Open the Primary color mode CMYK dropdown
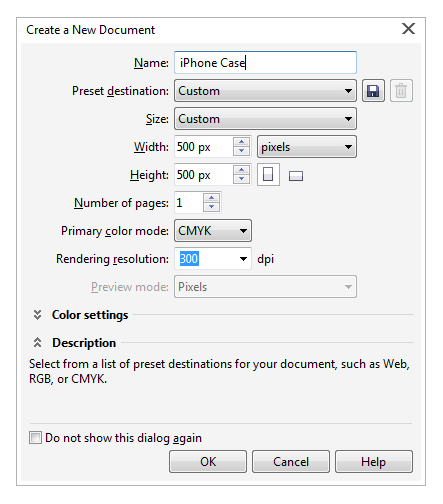 tap(213, 231)
